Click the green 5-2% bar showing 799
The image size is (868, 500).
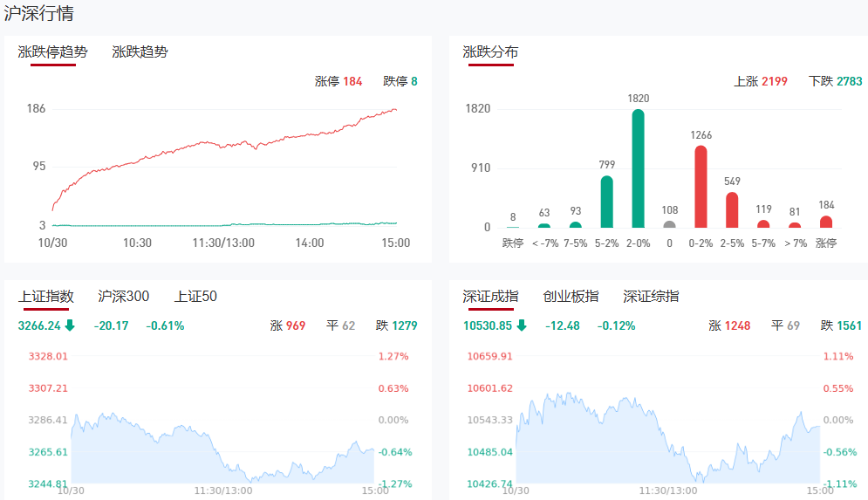(607, 202)
